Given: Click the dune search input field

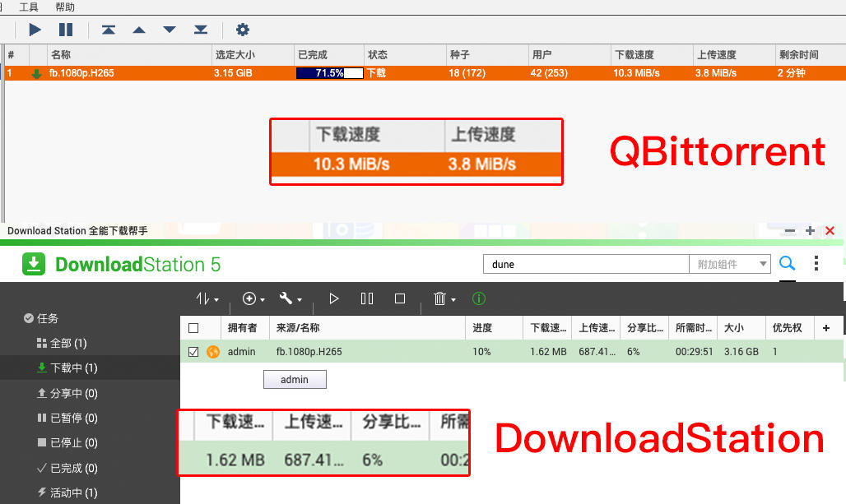Looking at the screenshot, I should [x=586, y=264].
